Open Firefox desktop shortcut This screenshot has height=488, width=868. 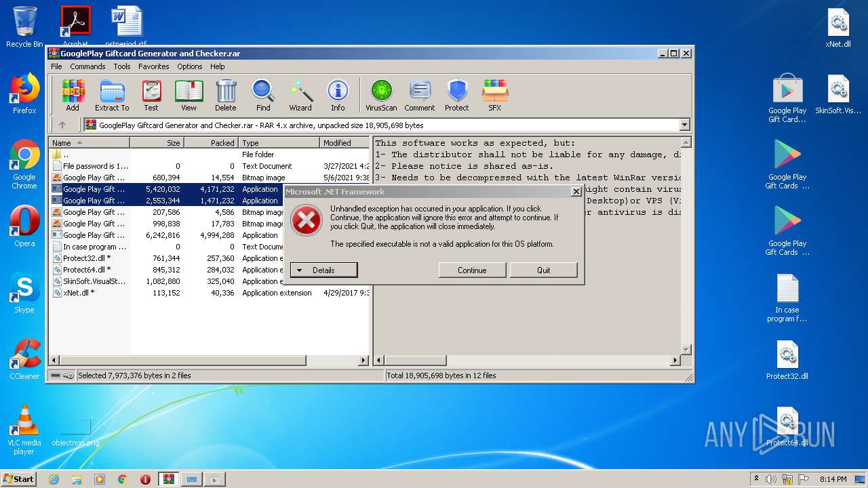coord(24,94)
